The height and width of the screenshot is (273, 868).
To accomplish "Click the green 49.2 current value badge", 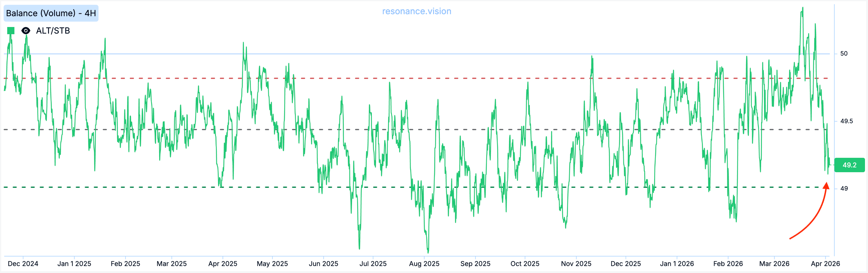I will point(849,165).
